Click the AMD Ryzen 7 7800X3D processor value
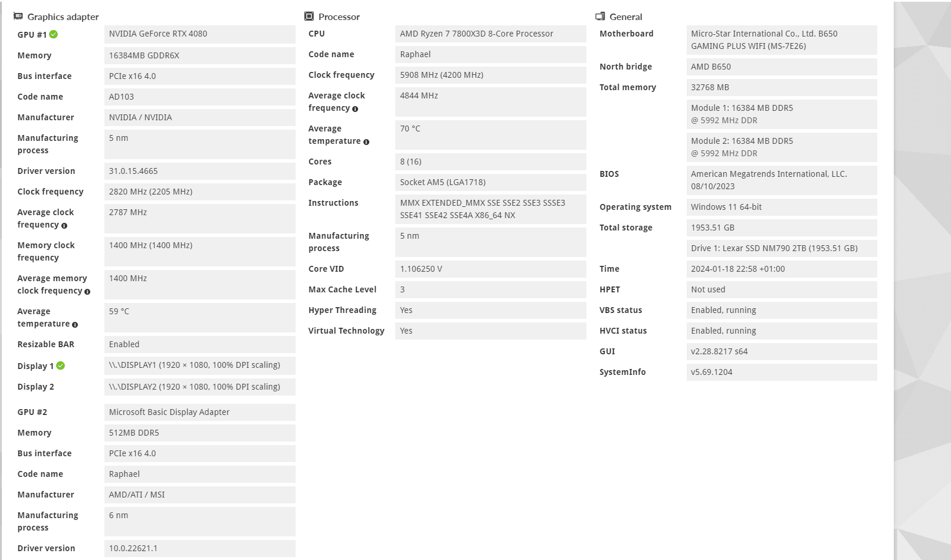951x560 pixels. [491, 34]
